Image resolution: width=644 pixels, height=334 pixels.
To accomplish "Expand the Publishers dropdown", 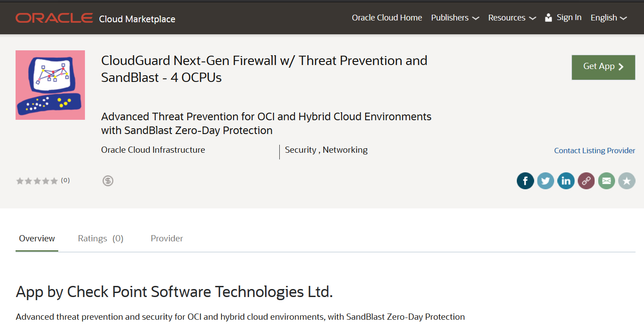I will pos(455,18).
